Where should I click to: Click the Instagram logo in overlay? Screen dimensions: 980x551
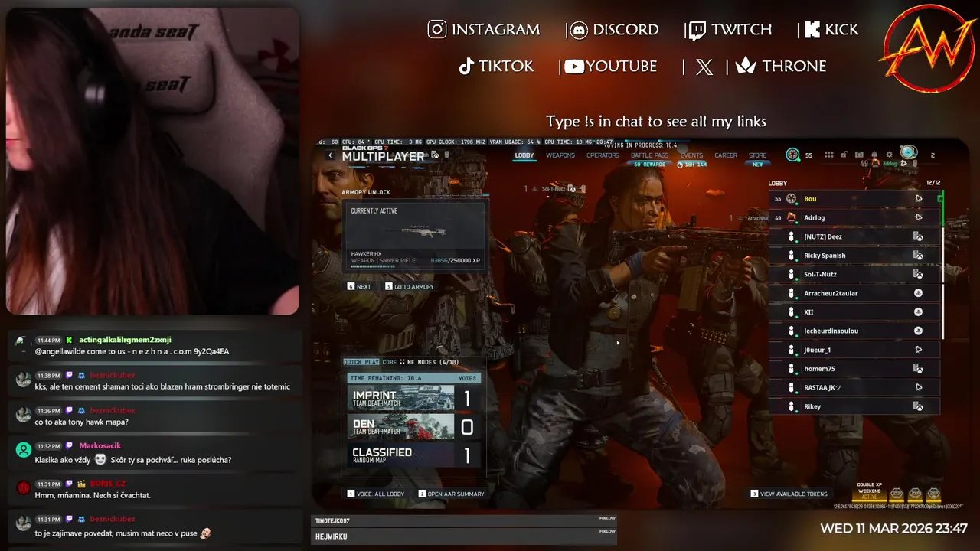pos(437,29)
